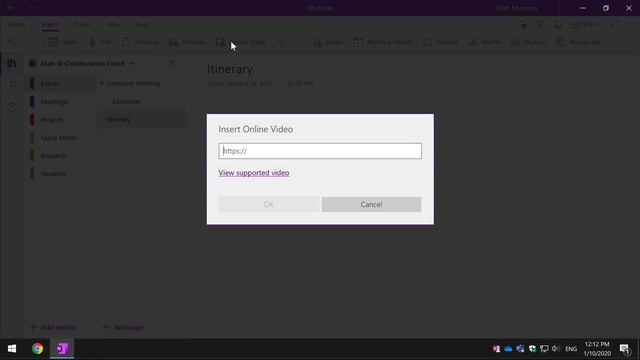Click the Undo icon in ribbon

point(13,42)
